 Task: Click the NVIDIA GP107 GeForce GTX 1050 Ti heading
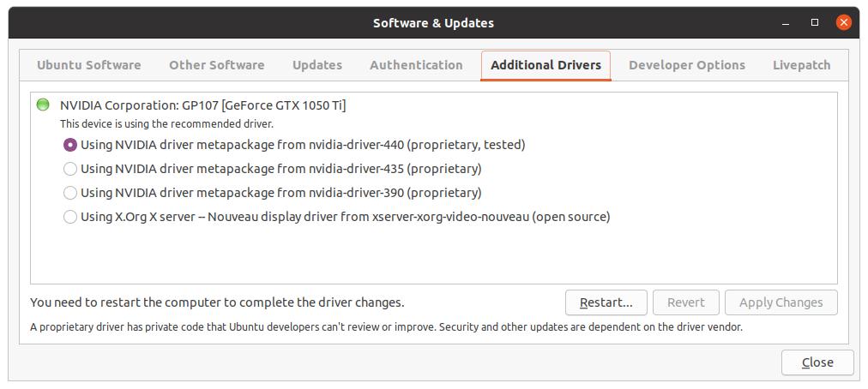[x=203, y=105]
